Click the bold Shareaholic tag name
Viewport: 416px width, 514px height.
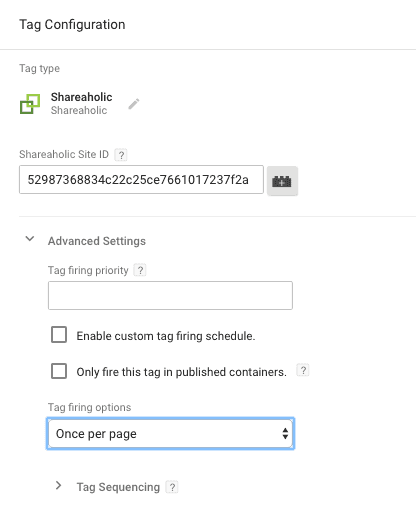(x=81, y=97)
